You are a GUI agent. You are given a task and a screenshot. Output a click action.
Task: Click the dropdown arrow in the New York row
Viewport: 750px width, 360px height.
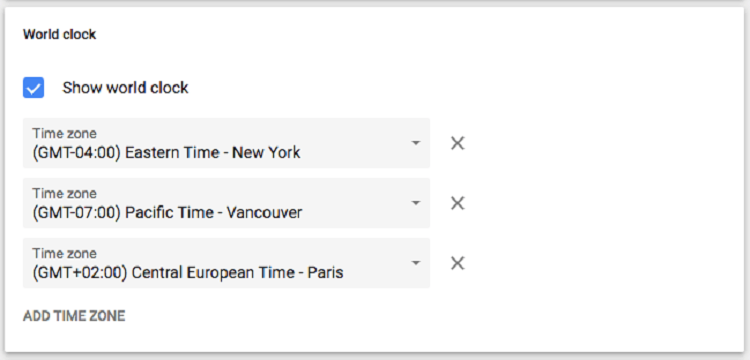point(416,143)
